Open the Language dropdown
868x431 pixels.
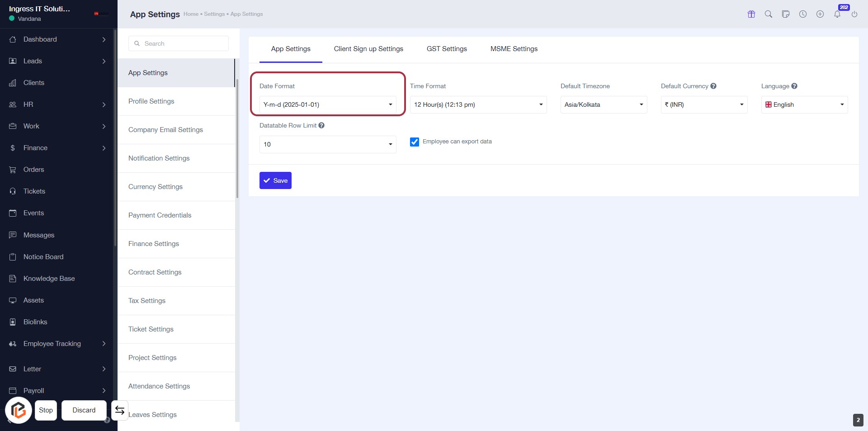point(804,104)
